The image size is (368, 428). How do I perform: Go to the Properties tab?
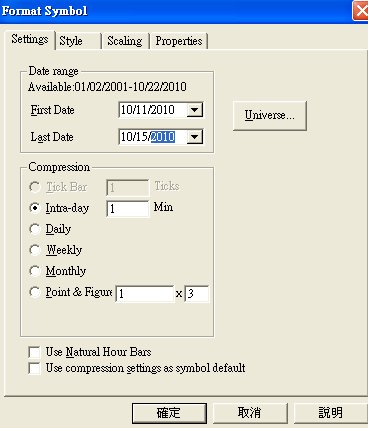coord(179,41)
